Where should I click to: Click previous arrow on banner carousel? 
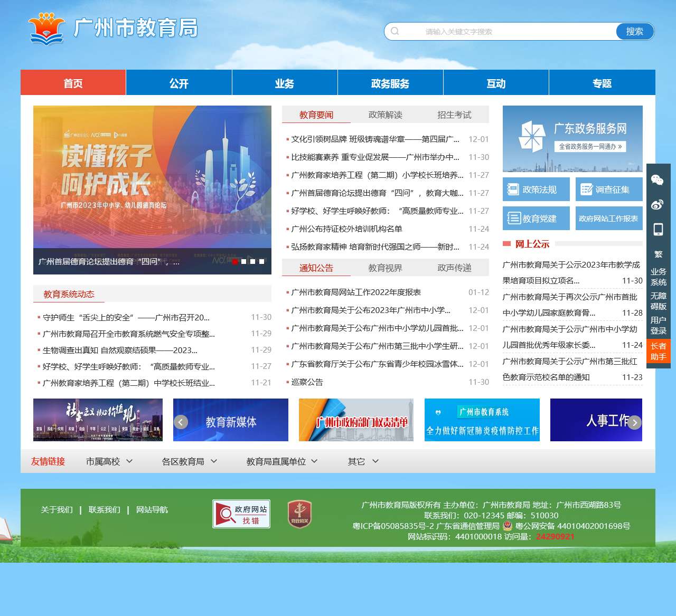tap(181, 422)
